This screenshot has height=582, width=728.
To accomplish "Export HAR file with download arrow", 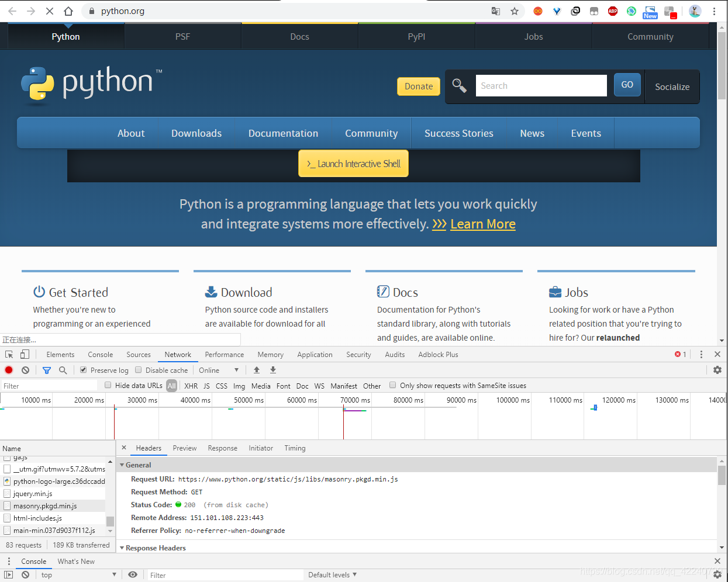I will (273, 370).
